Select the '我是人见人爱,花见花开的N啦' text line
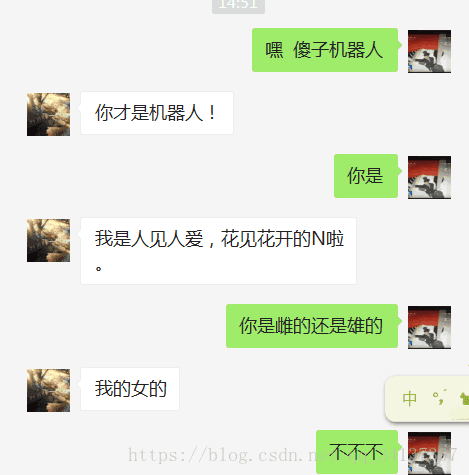 click(219, 239)
